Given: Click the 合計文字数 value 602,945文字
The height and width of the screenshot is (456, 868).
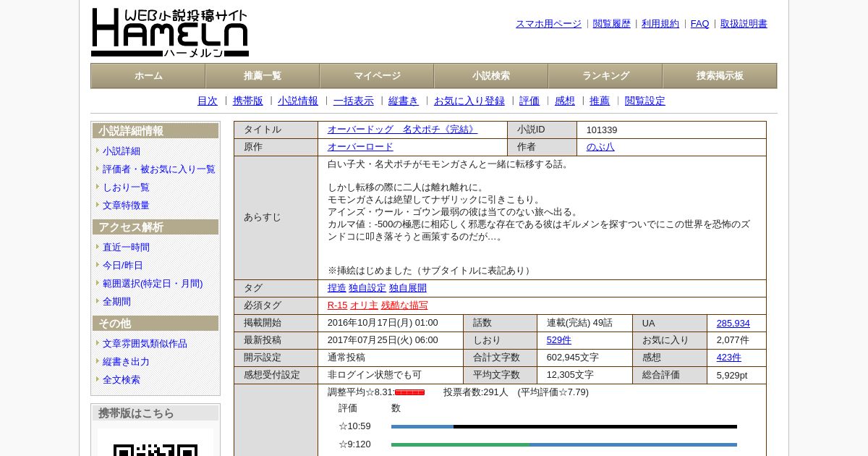Looking at the screenshot, I should pyautogui.click(x=573, y=358).
